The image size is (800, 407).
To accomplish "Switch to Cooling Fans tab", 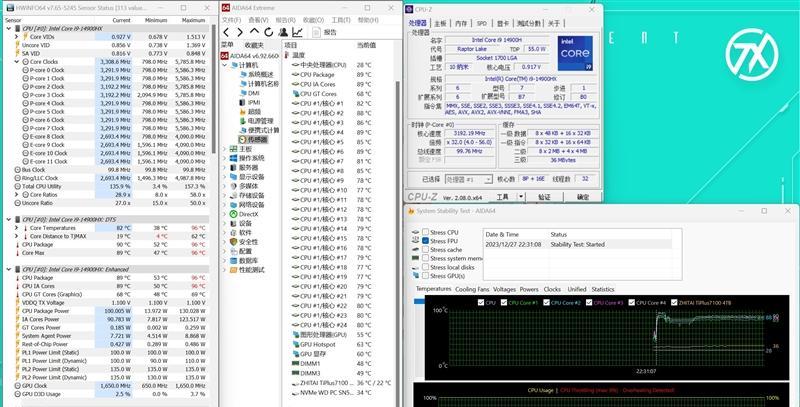I will (471, 289).
